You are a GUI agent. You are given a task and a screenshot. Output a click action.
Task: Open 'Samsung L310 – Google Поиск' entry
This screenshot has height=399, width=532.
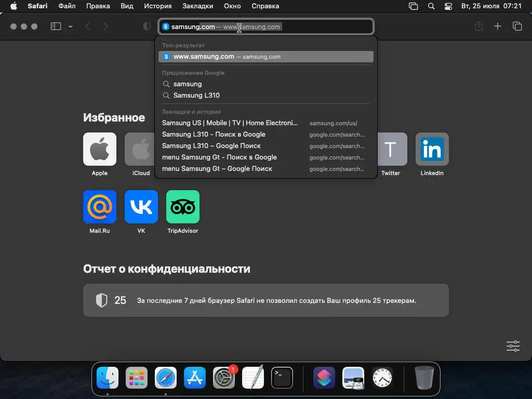point(266,146)
